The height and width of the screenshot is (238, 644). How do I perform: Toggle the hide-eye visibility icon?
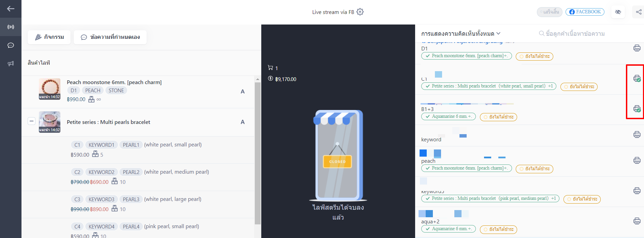point(618,12)
